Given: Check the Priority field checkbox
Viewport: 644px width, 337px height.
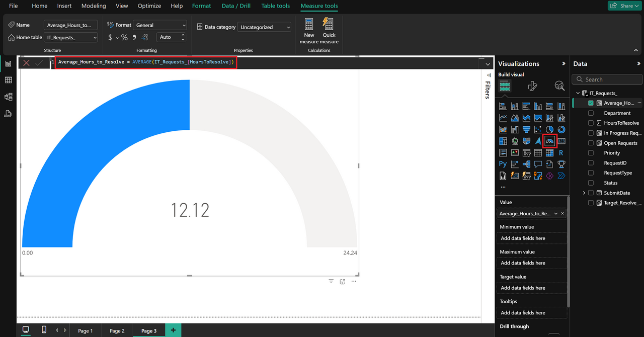Looking at the screenshot, I should [x=591, y=153].
